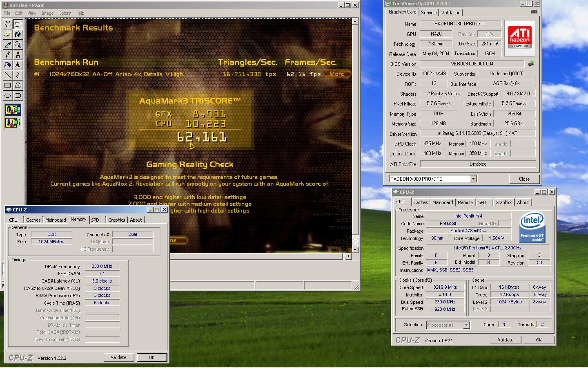
Task: Choose the Eraser tool in Paint
Action: pyautogui.click(x=7, y=34)
